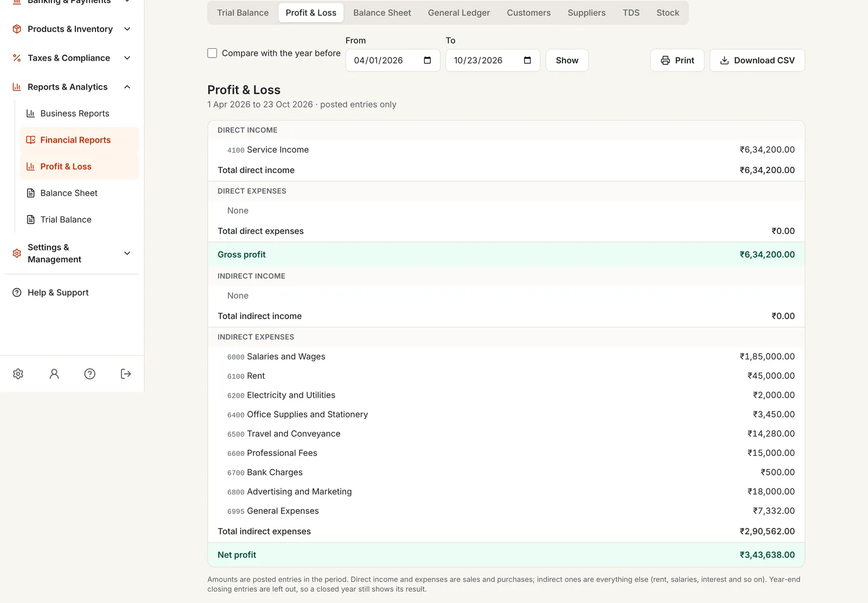The height and width of the screenshot is (603, 868).
Task: Click the Balance Sheet document icon
Action: (31, 193)
